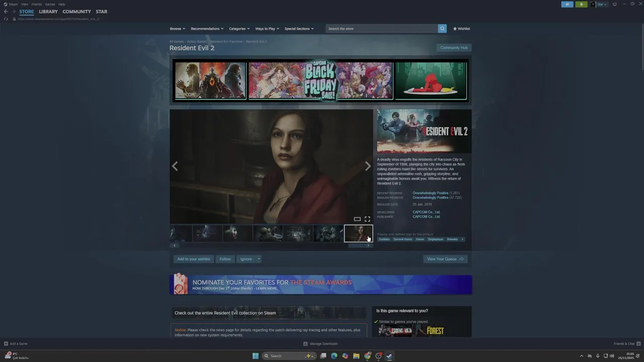
Task: Click the Resident Evil Franchise breadcrumb
Action: [226, 42]
